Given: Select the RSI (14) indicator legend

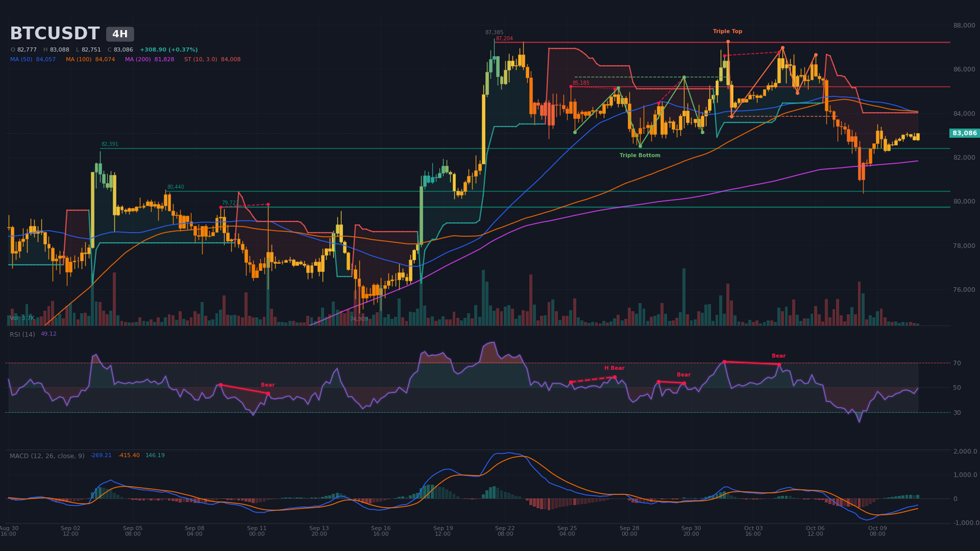Looking at the screenshot, I should (x=33, y=334).
